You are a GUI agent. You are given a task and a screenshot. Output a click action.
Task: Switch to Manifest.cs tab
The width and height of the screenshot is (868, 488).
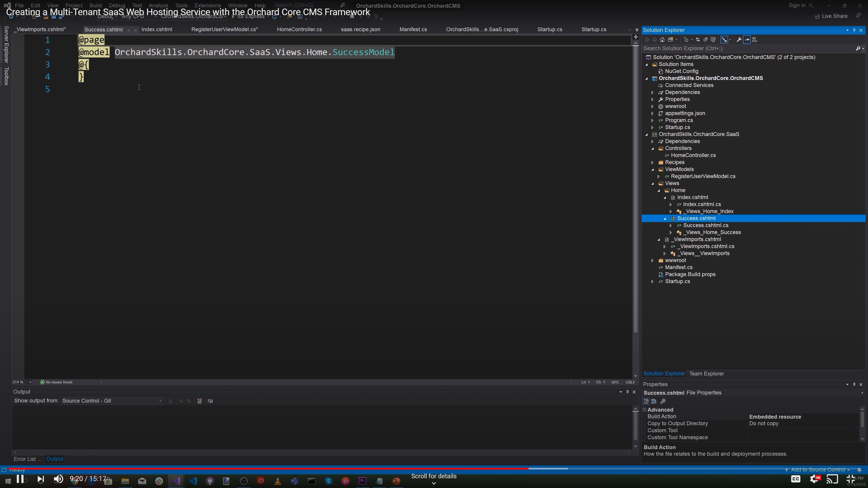(413, 30)
